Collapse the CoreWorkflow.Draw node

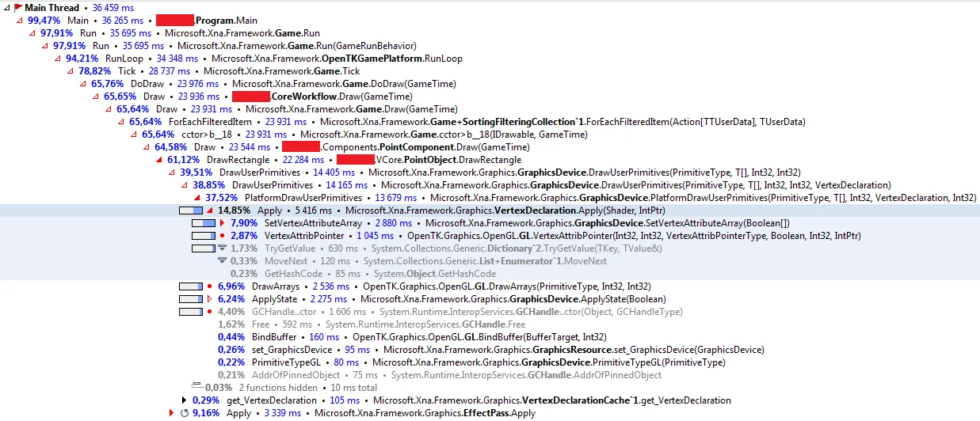[x=96, y=97]
